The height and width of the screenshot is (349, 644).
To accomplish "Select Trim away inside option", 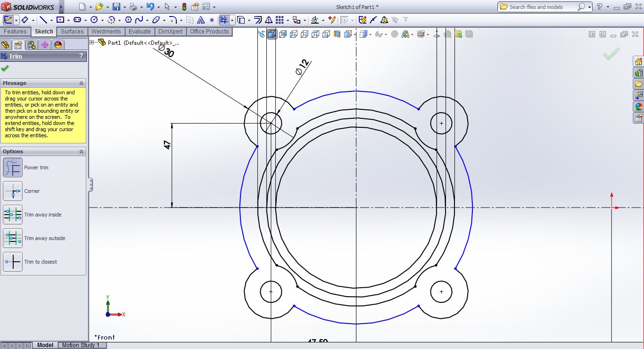I will tap(13, 215).
